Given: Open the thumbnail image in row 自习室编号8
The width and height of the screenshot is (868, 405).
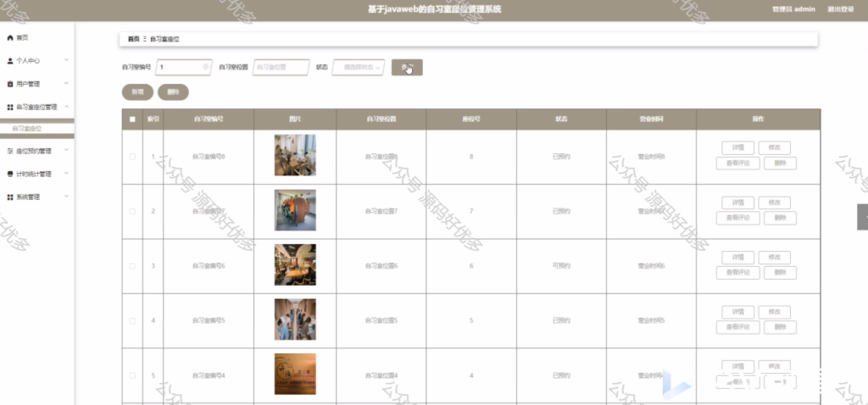Looking at the screenshot, I should pyautogui.click(x=295, y=155).
